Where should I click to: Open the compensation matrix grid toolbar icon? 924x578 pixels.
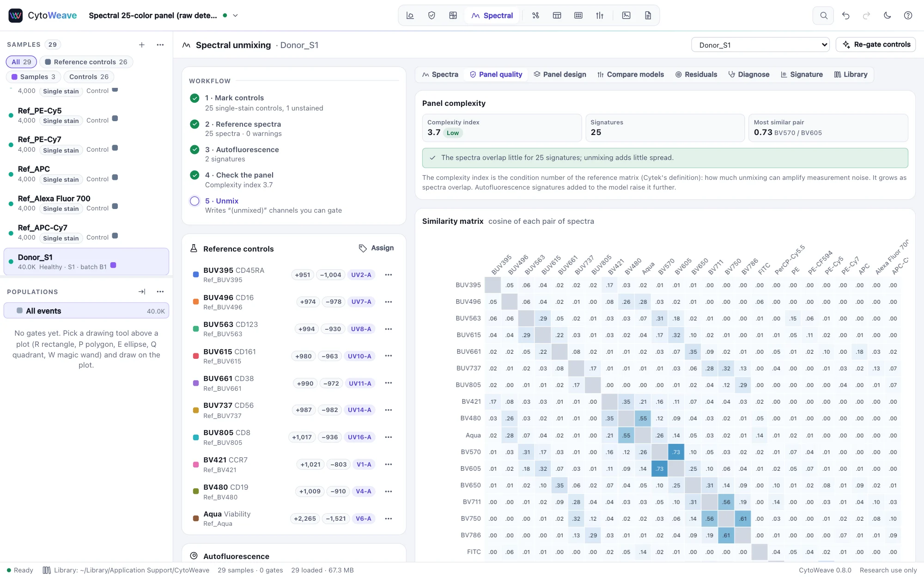coord(453,15)
